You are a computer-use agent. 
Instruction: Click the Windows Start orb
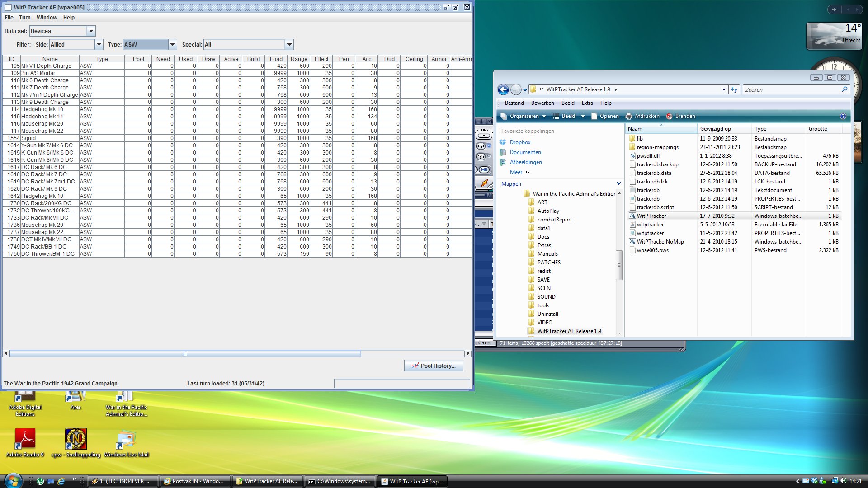coord(12,480)
